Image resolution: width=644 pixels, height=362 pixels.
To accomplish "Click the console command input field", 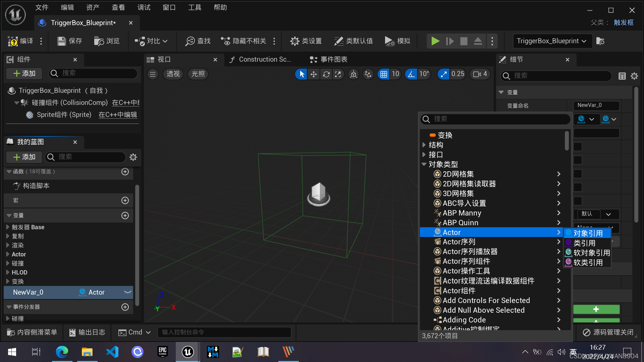I will tap(224, 332).
